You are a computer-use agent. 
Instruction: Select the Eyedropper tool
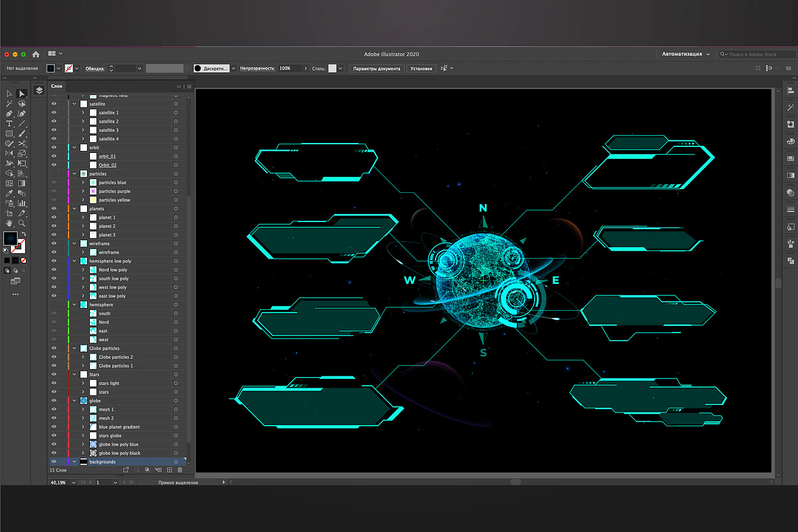tap(9, 193)
